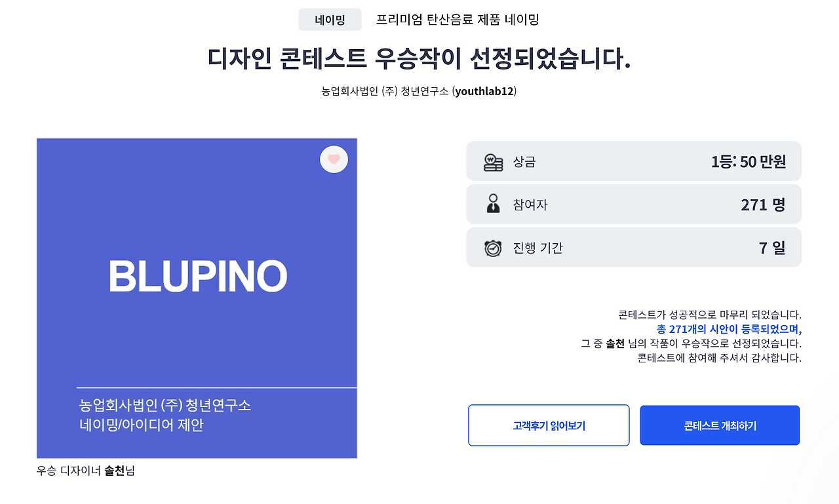Click the BLUPINO winning design thumbnail
This screenshot has width=839, height=504.
click(x=197, y=298)
